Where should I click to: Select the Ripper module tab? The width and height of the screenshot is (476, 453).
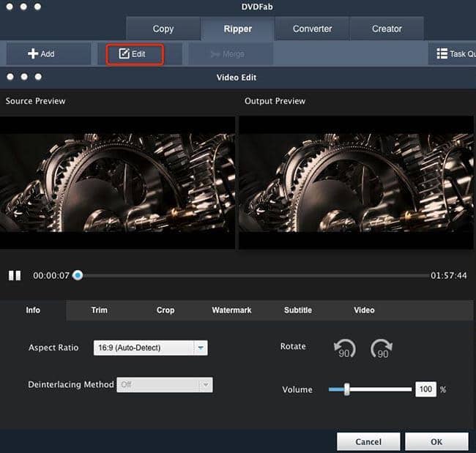point(238,29)
